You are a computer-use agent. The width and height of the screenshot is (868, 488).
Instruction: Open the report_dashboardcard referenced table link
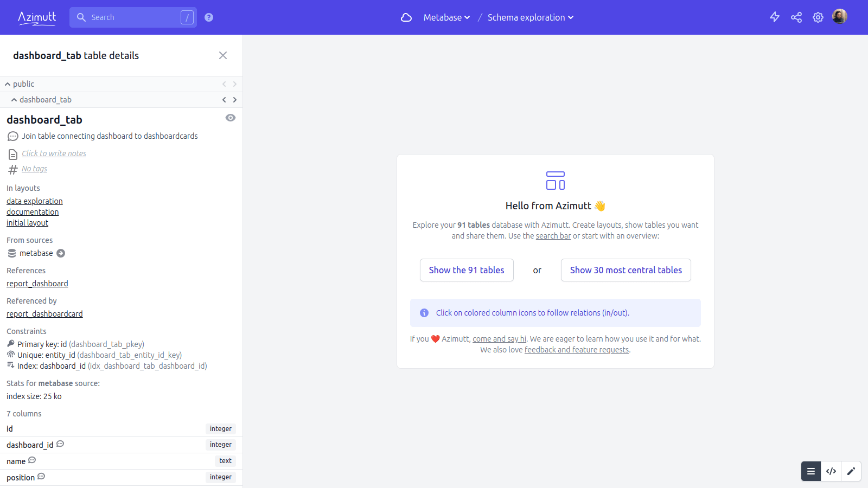[x=44, y=314]
